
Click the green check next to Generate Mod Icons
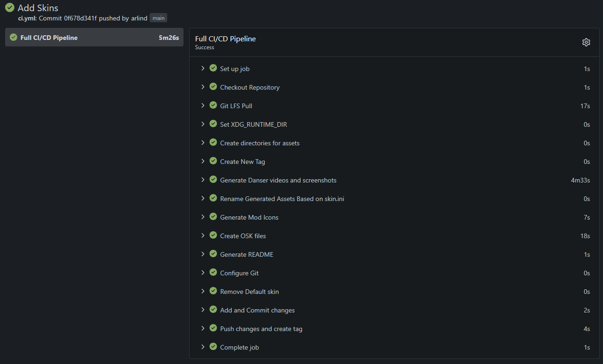click(x=213, y=217)
